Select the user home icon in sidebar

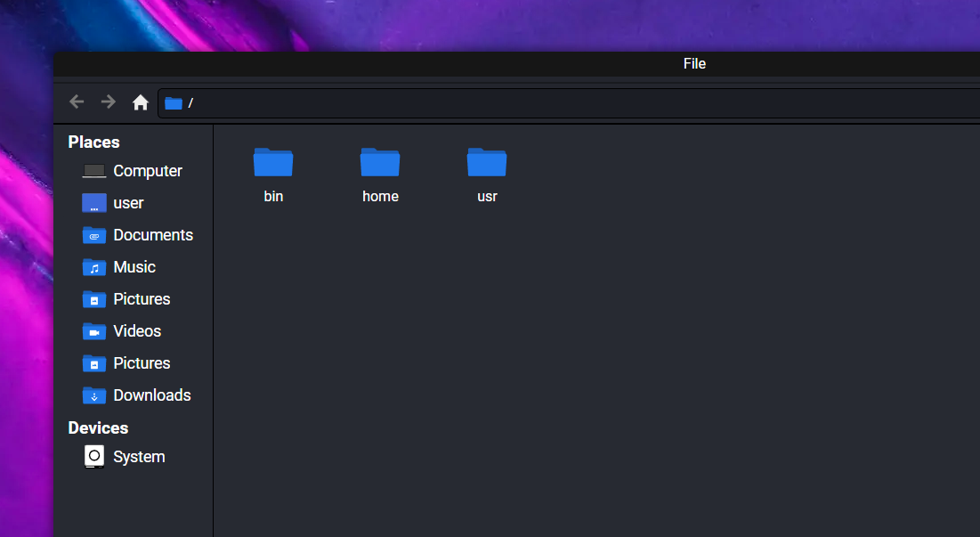click(x=93, y=203)
